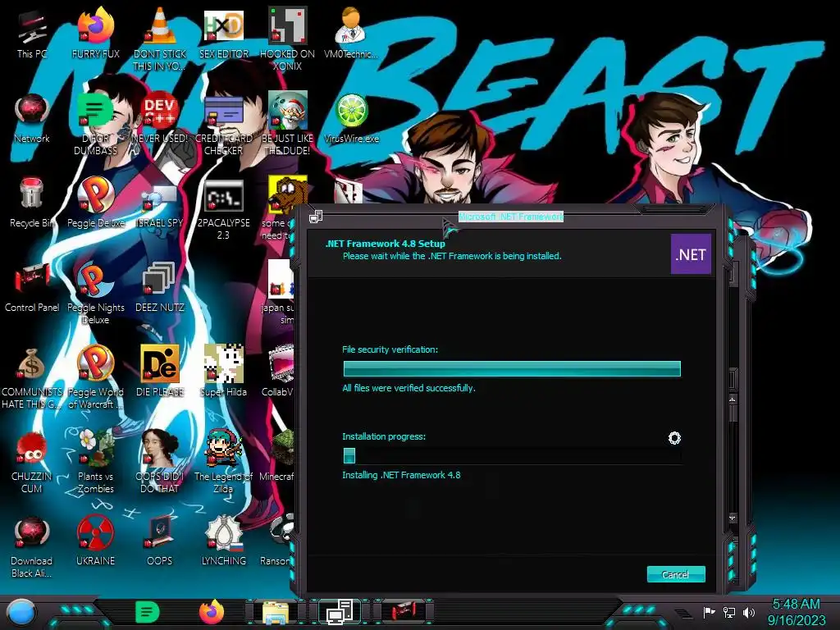Click the File security verification progress bar
The height and width of the screenshot is (630, 840).
tap(512, 368)
